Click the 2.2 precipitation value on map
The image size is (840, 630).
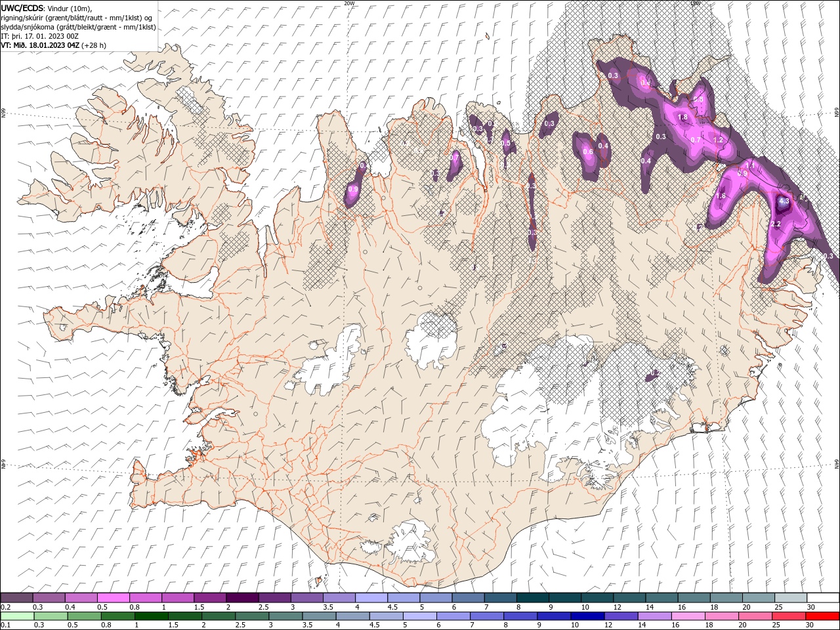click(x=775, y=224)
